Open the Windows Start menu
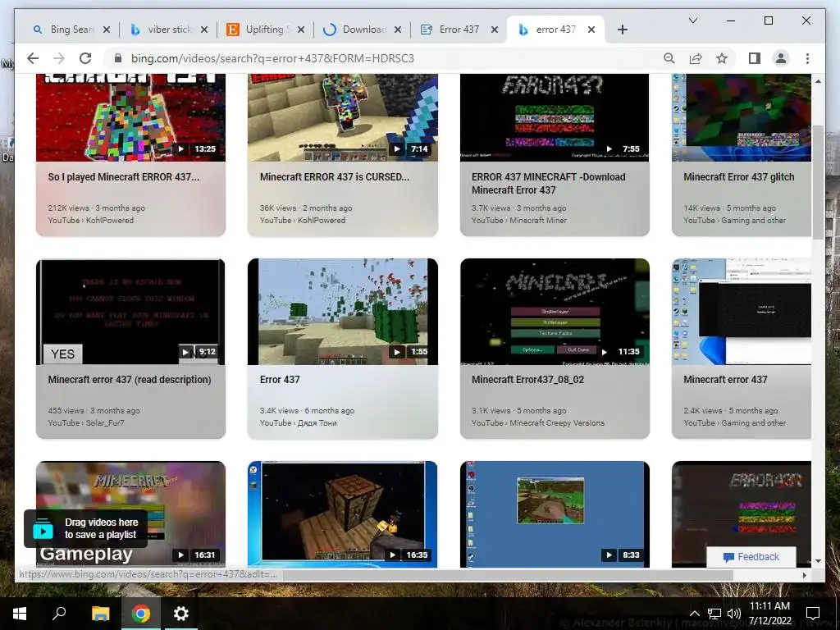The image size is (840, 630). (x=20, y=614)
